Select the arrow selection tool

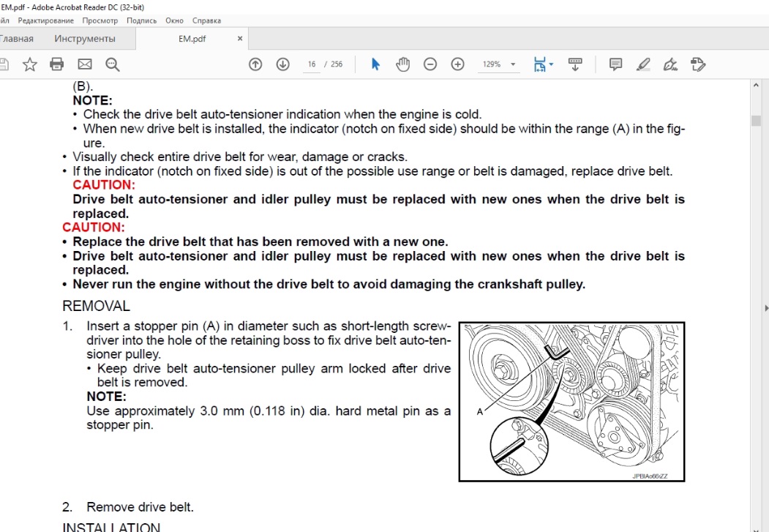tap(375, 64)
